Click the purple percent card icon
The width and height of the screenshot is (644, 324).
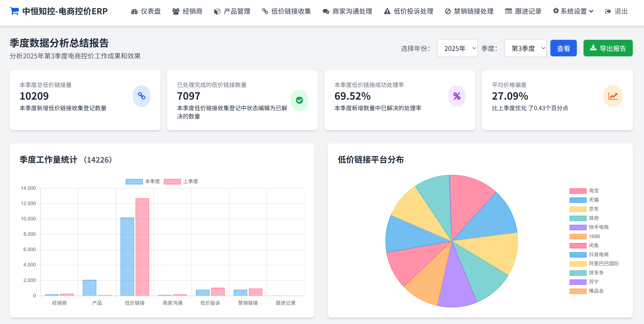click(457, 96)
